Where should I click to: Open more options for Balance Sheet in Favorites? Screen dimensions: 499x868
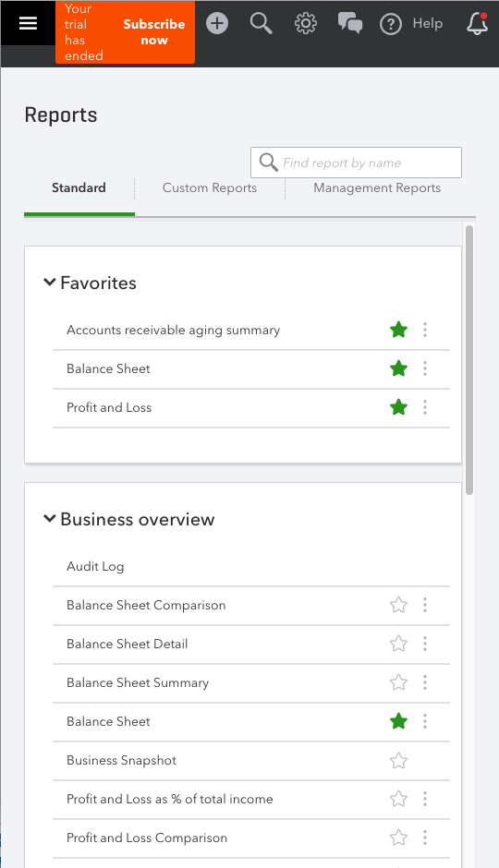[x=425, y=368]
